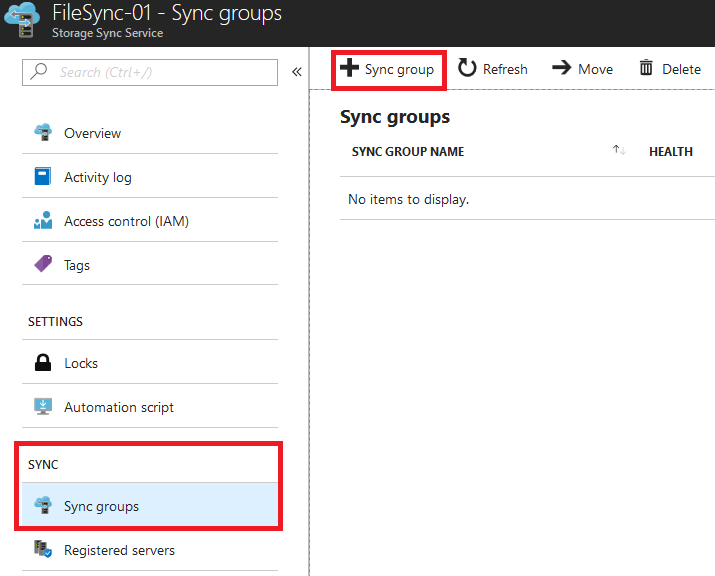Click the Sync groups cloud icon
This screenshot has height=576, width=715.
(x=43, y=505)
